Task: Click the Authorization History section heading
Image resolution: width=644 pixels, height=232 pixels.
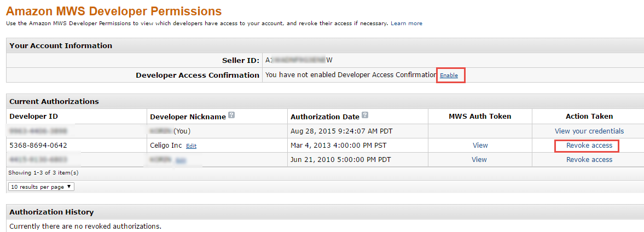Action: pos(51,212)
